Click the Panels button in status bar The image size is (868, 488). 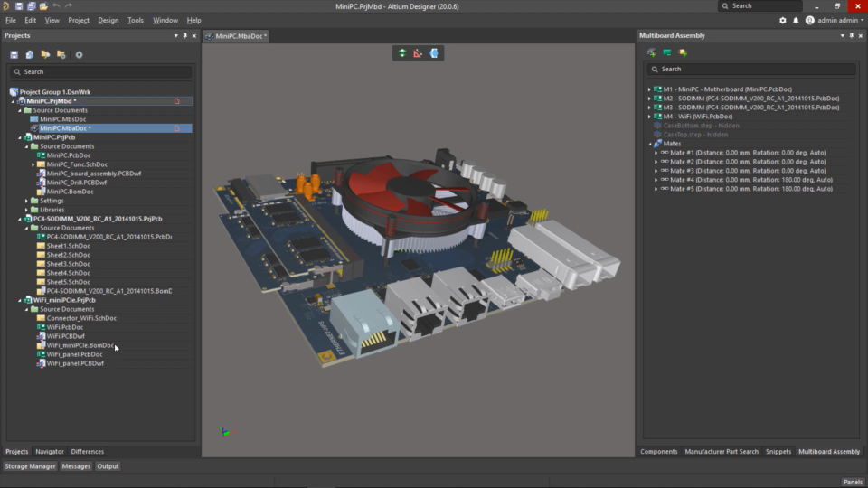[853, 482]
